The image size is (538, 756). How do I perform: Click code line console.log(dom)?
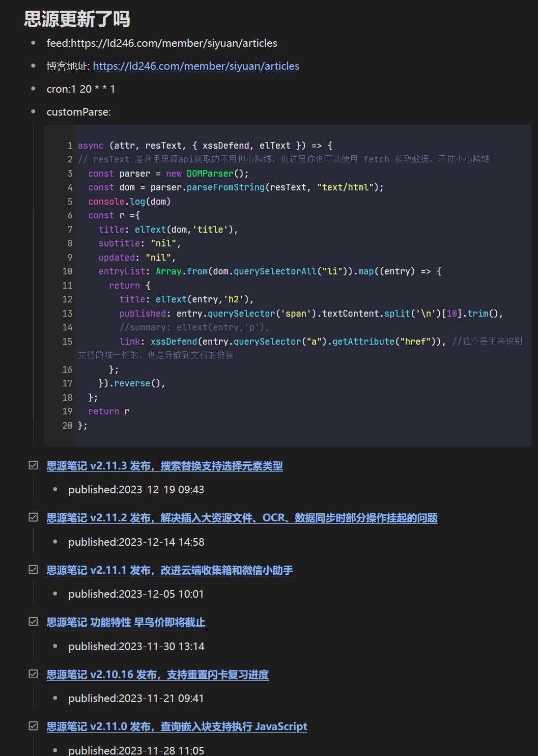coord(129,202)
